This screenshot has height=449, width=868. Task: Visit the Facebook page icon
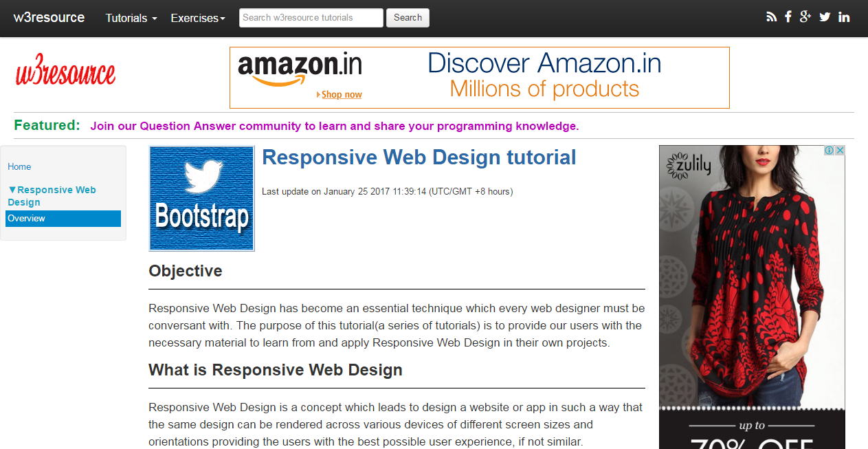tap(788, 17)
